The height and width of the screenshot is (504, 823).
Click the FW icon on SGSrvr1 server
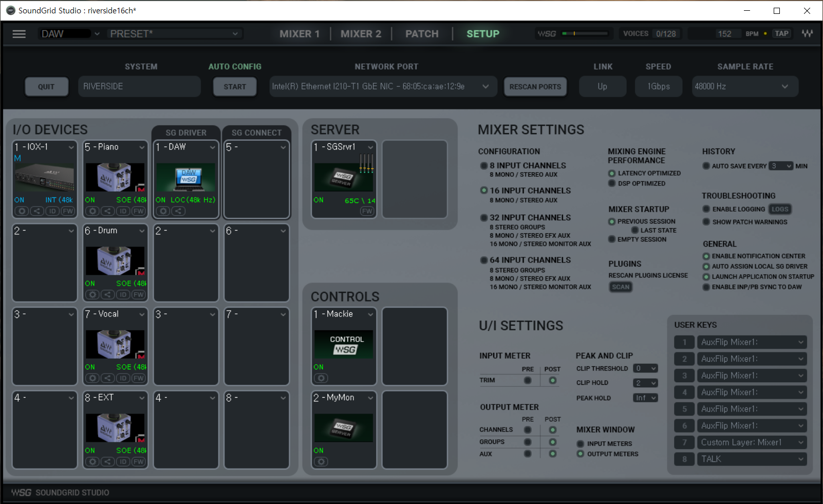pos(367,211)
